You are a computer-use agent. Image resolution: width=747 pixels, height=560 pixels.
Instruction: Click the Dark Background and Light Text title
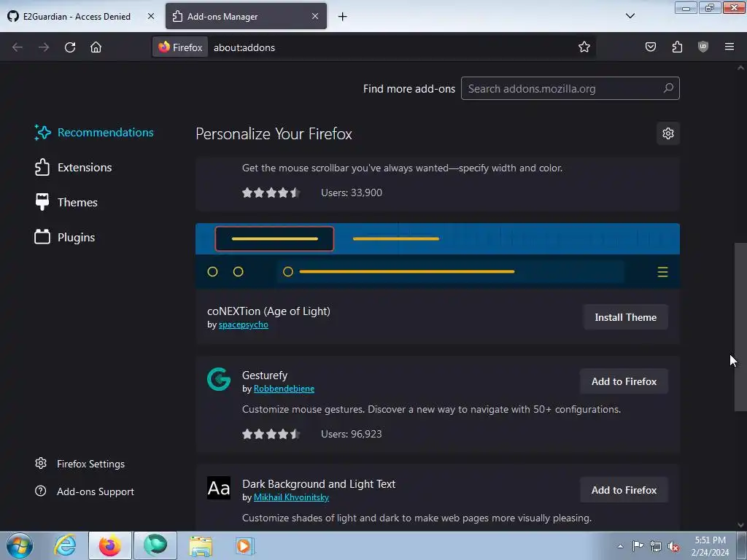[319, 484]
